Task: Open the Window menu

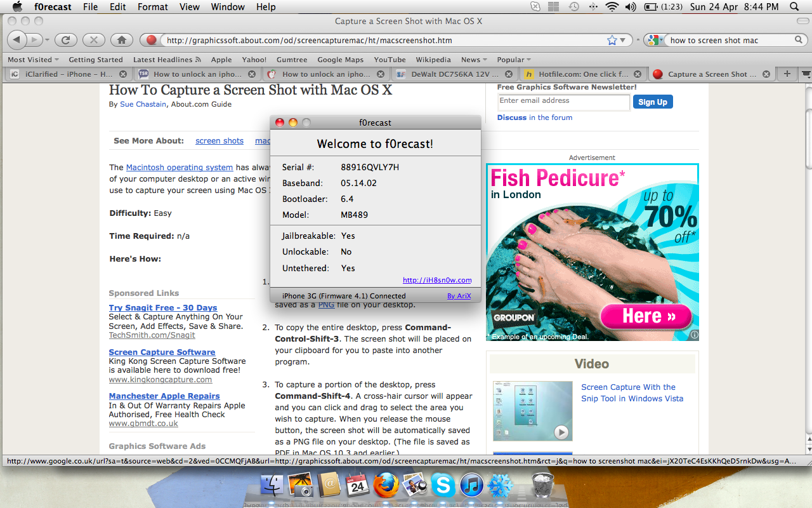Action: 228,7
